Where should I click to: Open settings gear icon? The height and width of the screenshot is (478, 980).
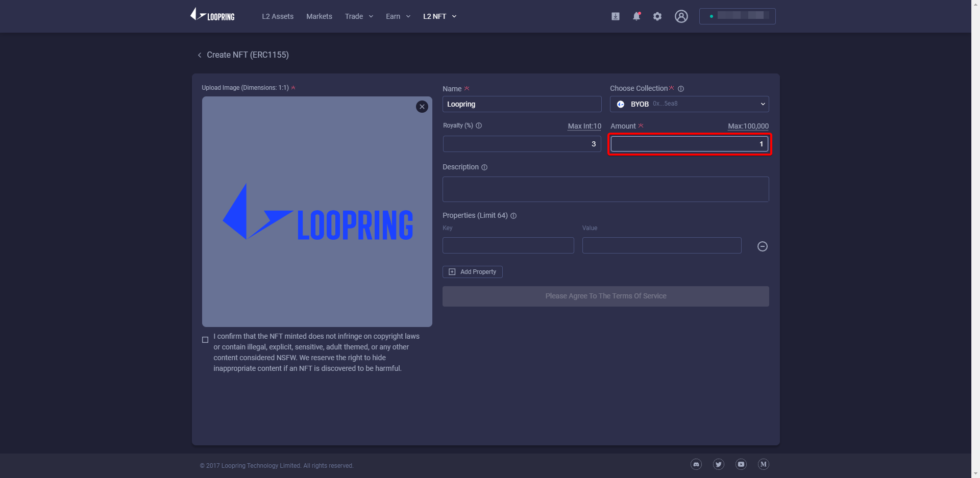(657, 16)
